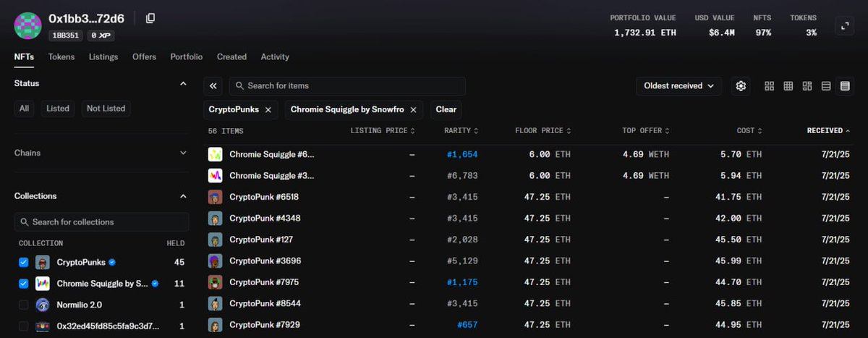Click the Normilio 2.0 collection icon
This screenshot has height=338, width=868.
[43, 305]
